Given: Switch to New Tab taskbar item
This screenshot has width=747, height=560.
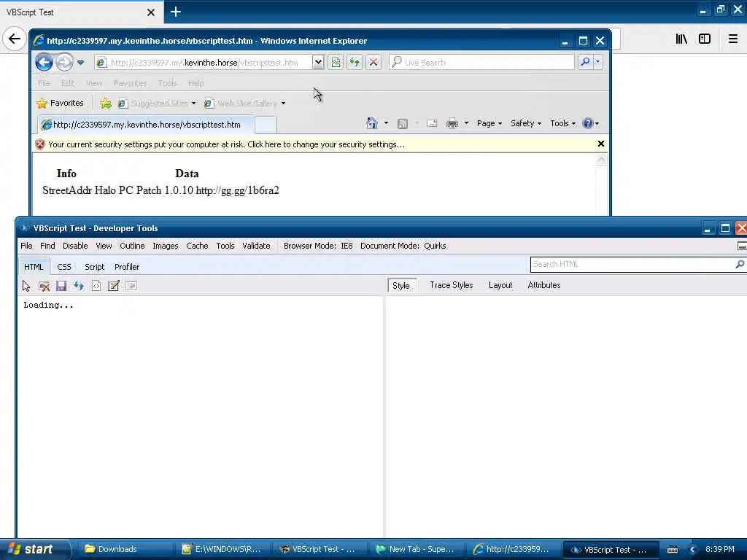Looking at the screenshot, I should coord(415,549).
